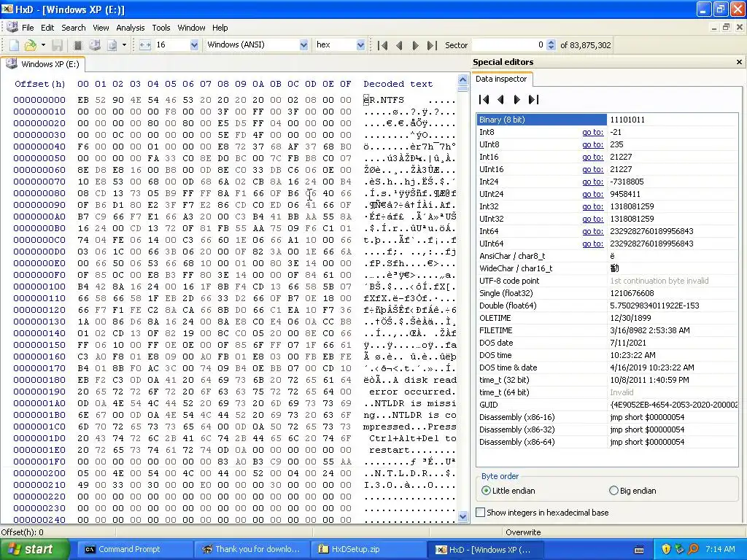The image size is (747, 560).
Task: Data inspector: go to next byte
Action: point(517,99)
